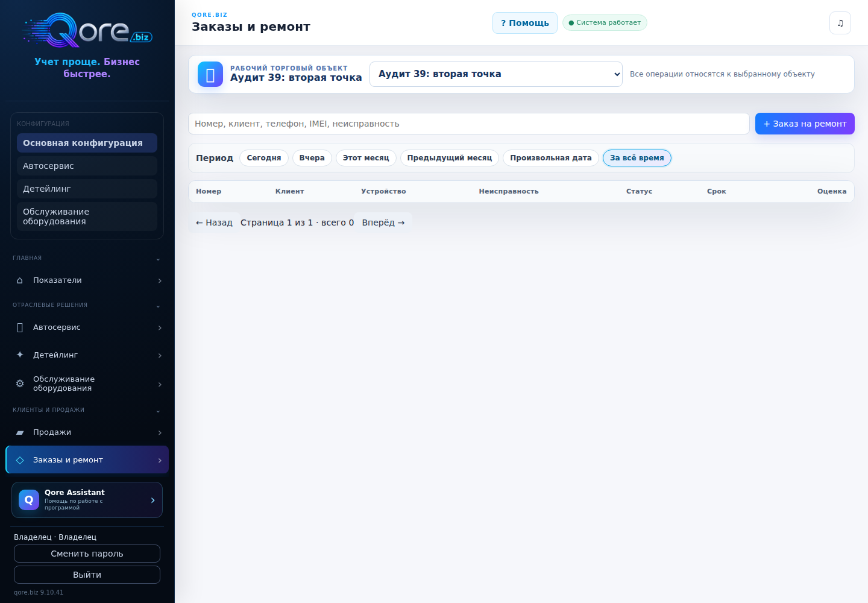
Task: Click the diamond icon beside Заказы и ремонт
Action: point(20,460)
